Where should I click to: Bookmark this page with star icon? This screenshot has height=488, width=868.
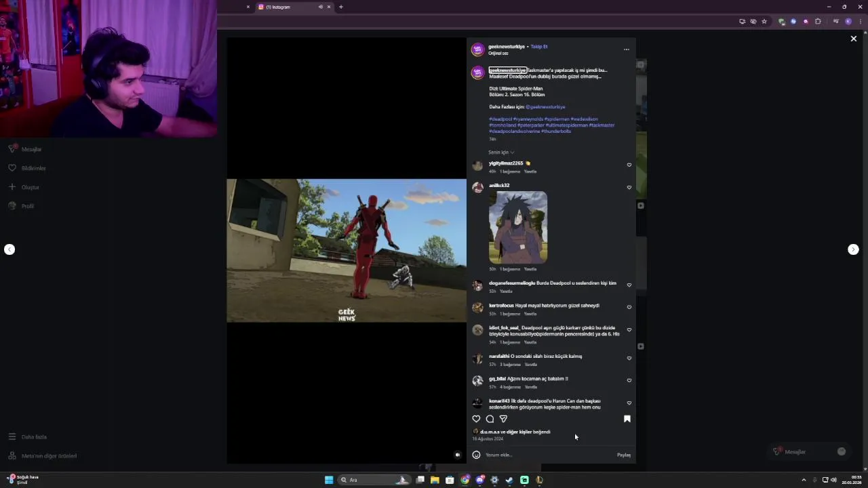click(764, 21)
